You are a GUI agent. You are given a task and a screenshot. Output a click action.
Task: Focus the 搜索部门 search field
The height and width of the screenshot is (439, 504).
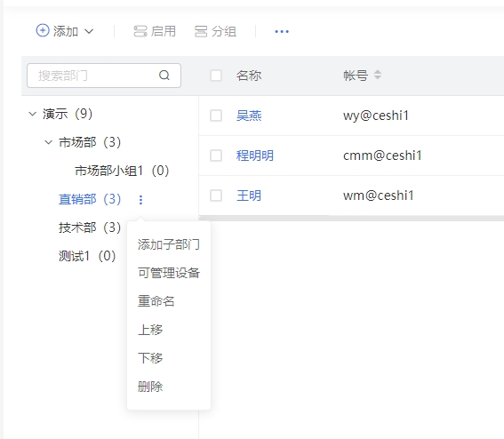104,76
